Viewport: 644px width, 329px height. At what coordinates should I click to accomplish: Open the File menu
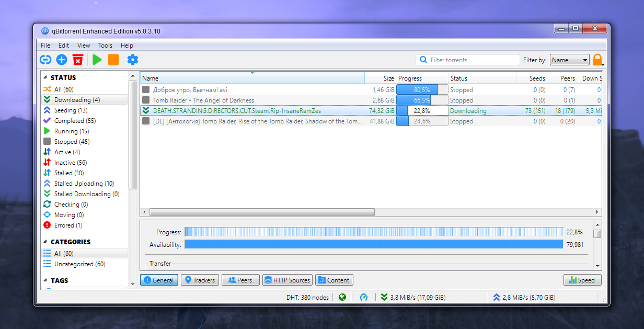coord(45,46)
